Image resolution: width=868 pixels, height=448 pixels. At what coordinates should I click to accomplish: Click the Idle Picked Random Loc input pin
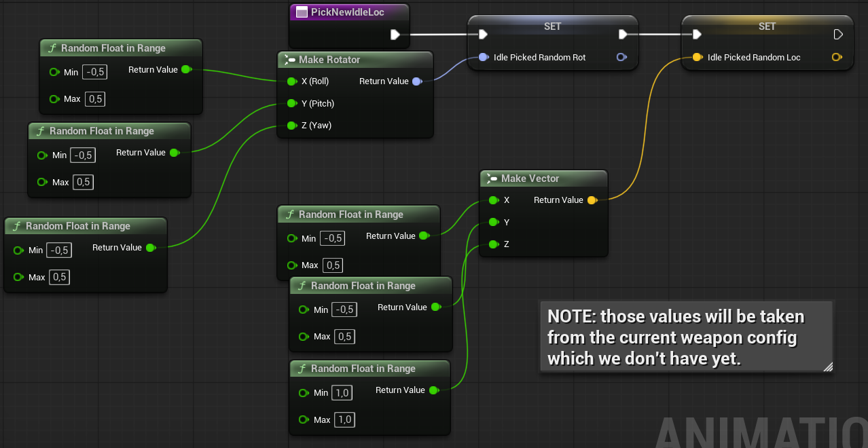pos(697,58)
